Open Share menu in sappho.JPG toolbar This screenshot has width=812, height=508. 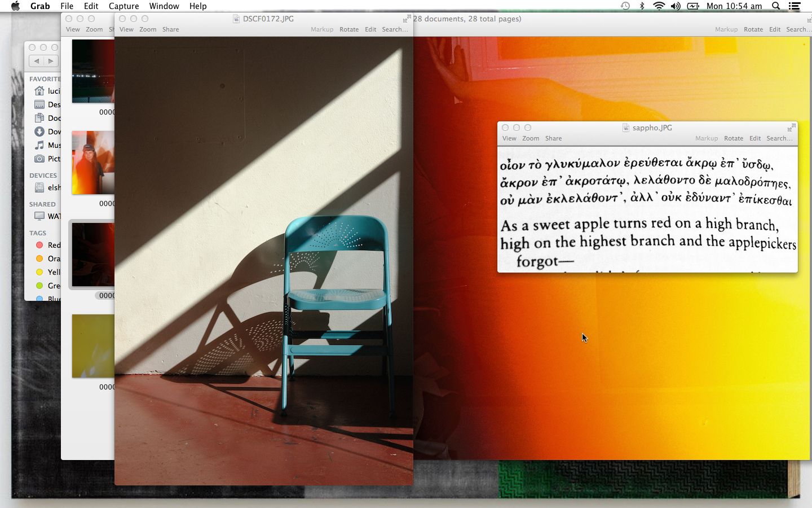[553, 138]
